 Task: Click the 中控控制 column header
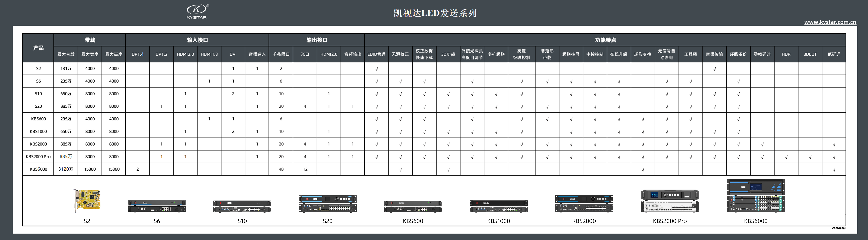[x=595, y=54]
